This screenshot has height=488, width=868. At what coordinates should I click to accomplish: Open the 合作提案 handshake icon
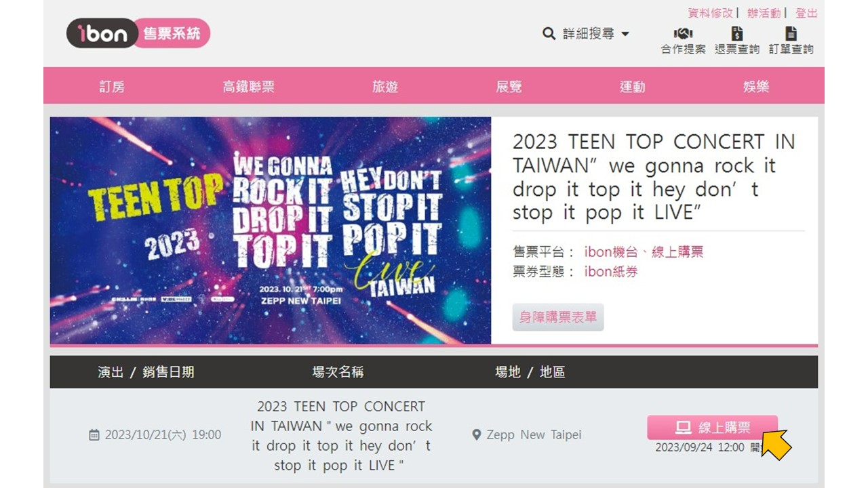[683, 33]
